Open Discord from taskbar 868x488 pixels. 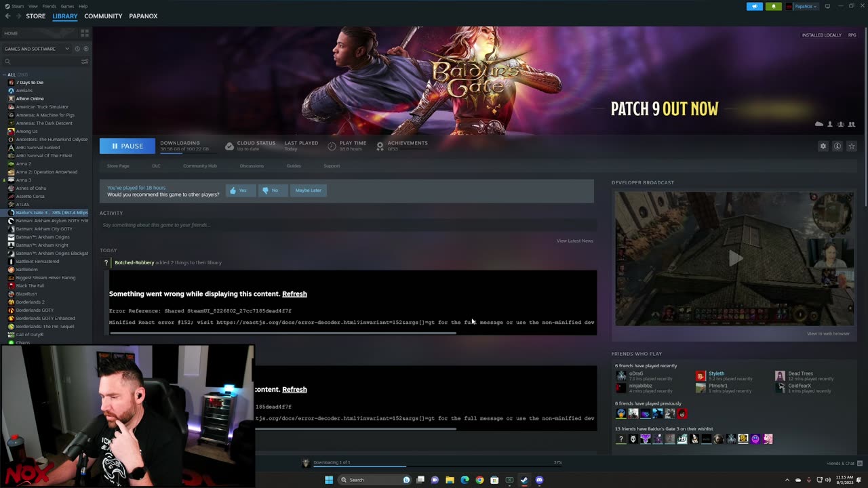tap(539, 480)
